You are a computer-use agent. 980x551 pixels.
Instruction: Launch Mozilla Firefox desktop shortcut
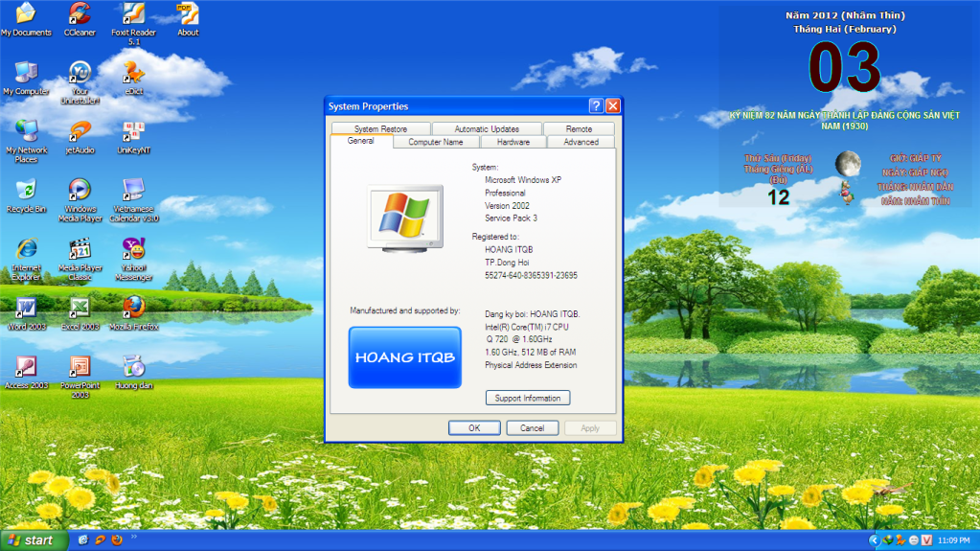[x=133, y=314]
